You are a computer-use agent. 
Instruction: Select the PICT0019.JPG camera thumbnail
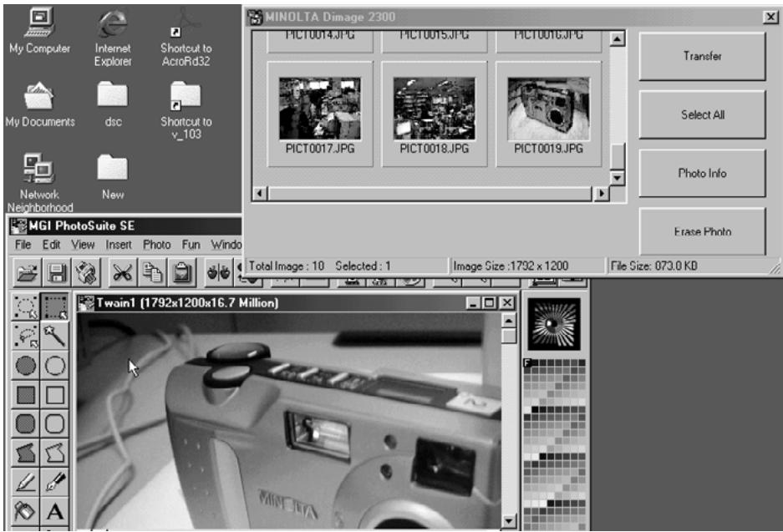[548, 114]
